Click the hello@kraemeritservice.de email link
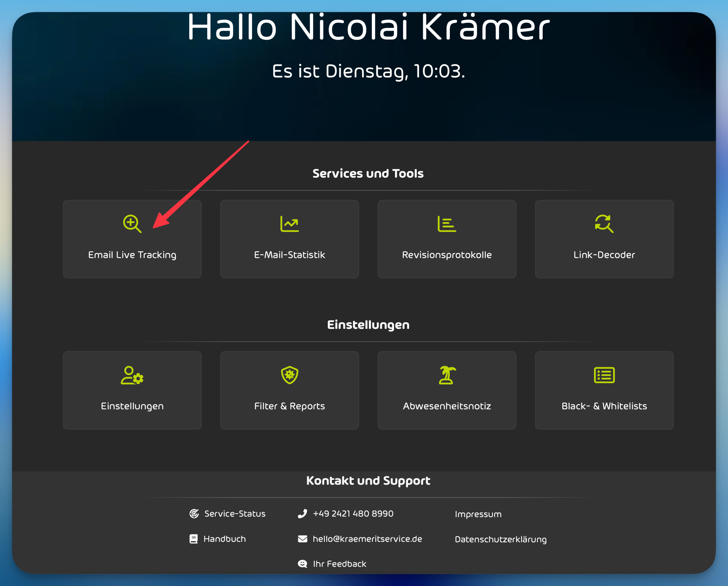728x586 pixels. [367, 539]
